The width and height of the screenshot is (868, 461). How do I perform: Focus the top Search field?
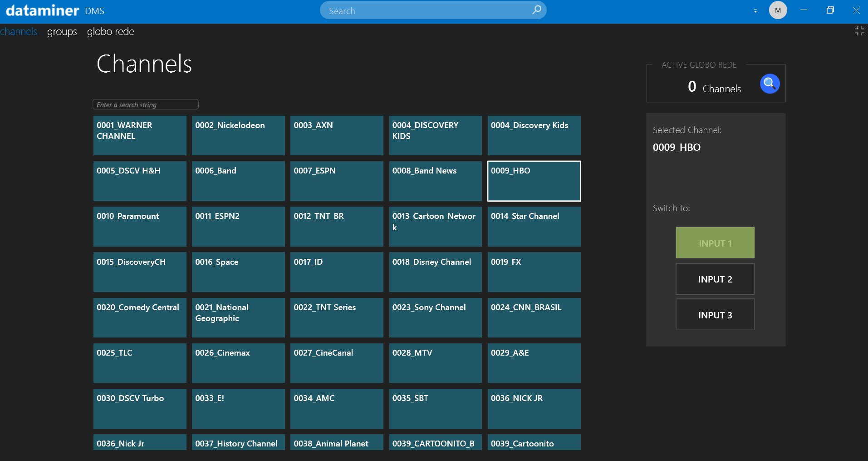coord(433,10)
